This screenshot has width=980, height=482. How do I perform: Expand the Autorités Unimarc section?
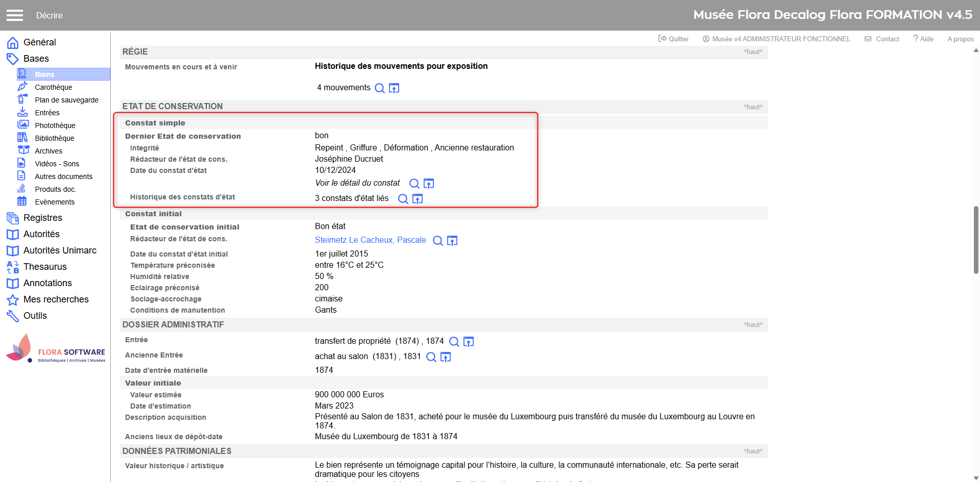tap(60, 250)
